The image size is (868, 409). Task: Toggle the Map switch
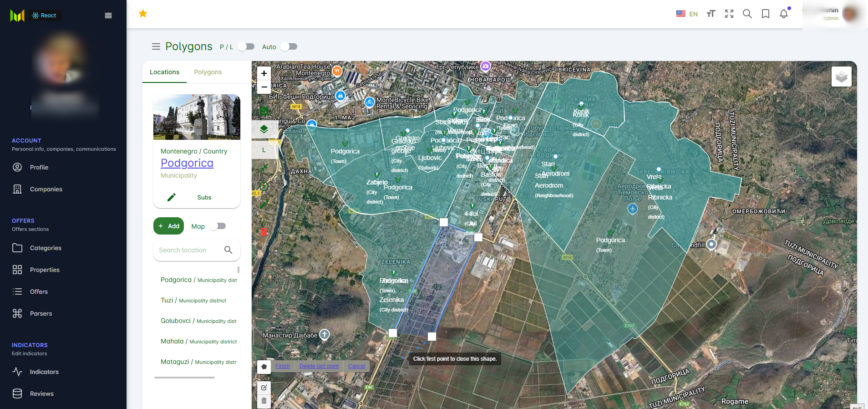pyautogui.click(x=218, y=226)
